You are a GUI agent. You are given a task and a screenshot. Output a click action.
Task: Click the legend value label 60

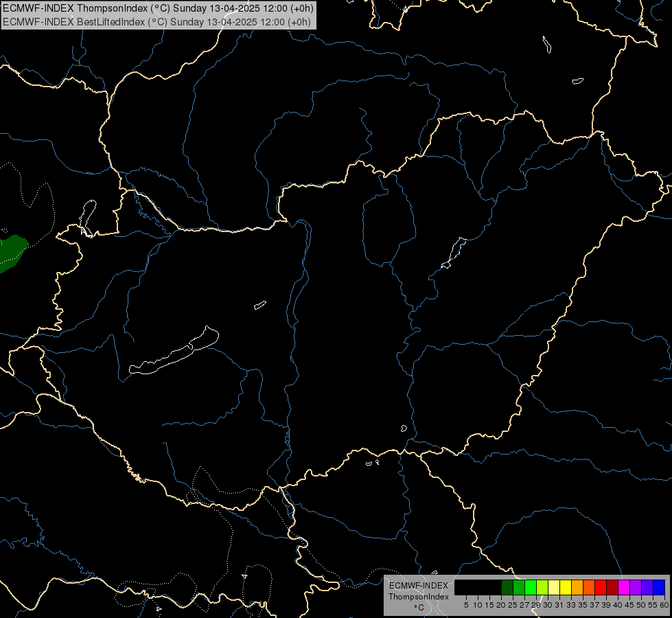(x=664, y=605)
